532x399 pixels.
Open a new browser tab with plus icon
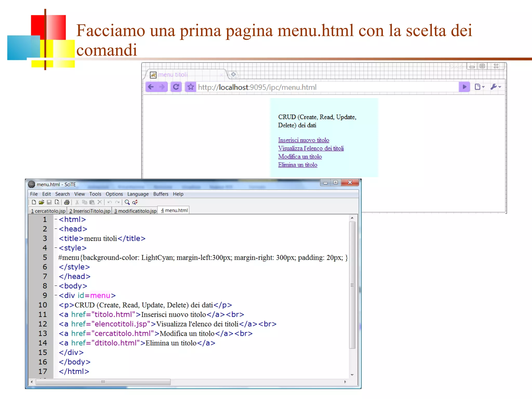click(233, 74)
